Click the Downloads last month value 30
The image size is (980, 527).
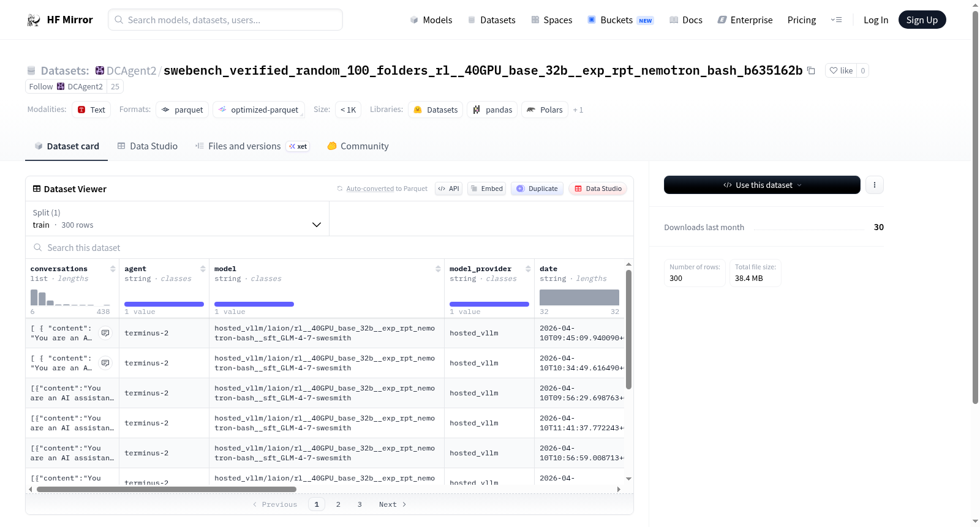879,227
